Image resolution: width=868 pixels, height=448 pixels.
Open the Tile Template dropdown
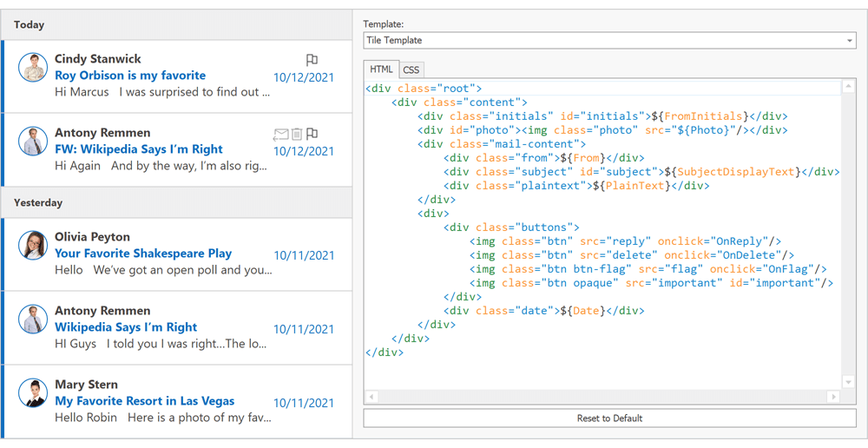pyautogui.click(x=850, y=41)
